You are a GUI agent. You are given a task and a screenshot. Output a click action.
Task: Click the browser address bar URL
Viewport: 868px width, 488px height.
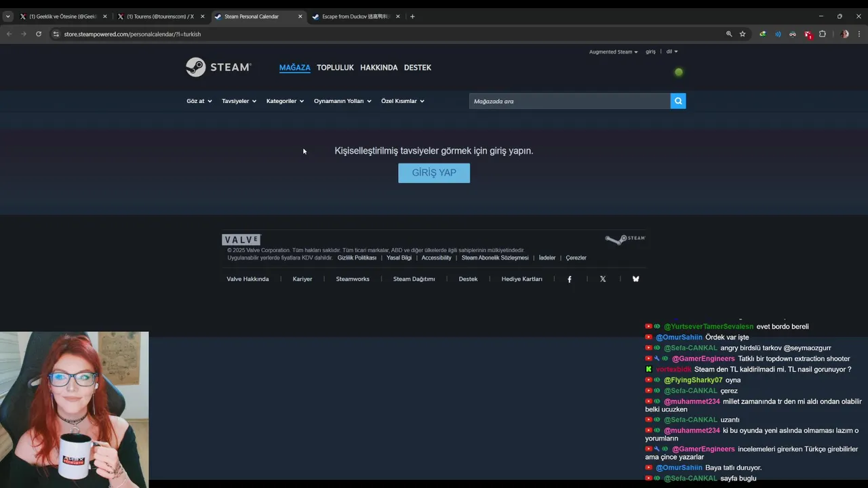pyautogui.click(x=132, y=34)
